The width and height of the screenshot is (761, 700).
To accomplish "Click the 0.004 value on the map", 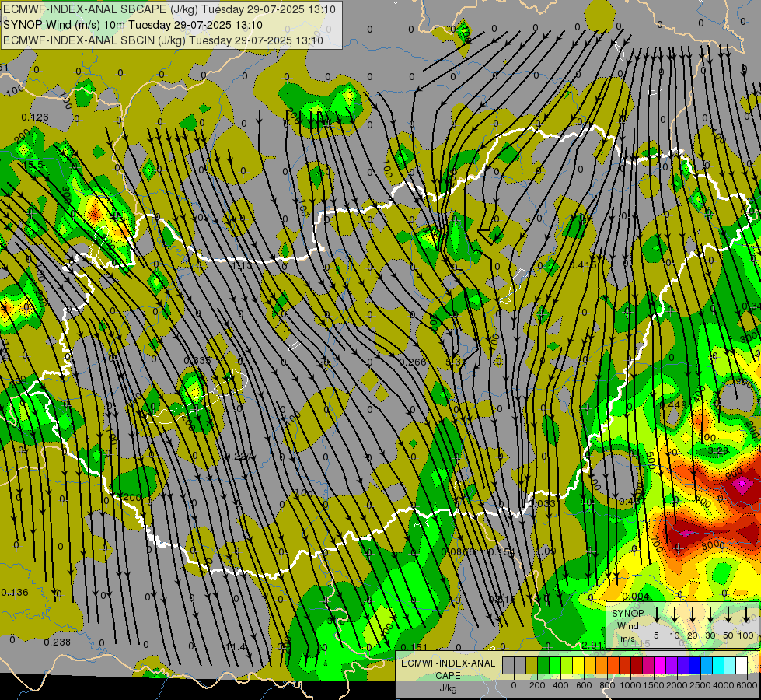I will 635,597.
